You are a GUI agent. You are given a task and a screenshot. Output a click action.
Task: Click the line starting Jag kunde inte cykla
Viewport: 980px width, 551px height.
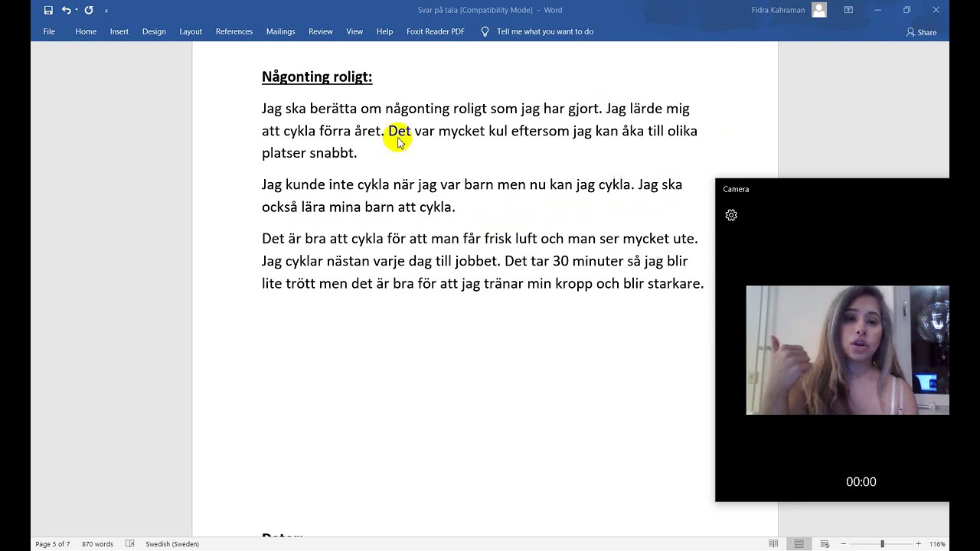(472, 184)
